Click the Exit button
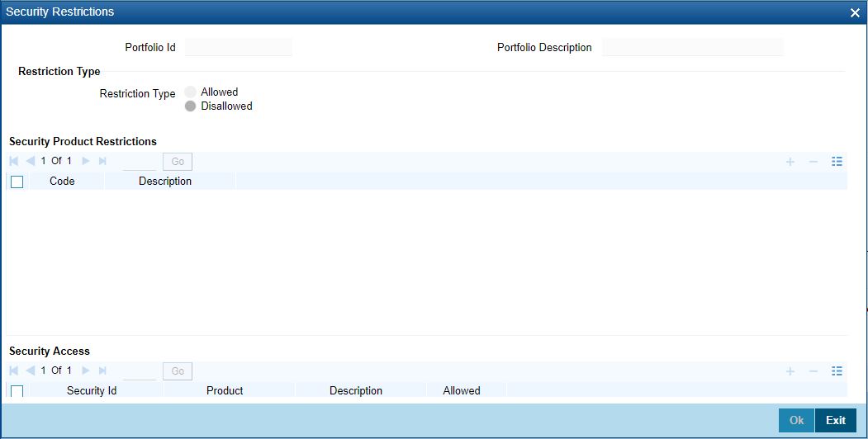The height and width of the screenshot is (439, 868). coord(836,420)
